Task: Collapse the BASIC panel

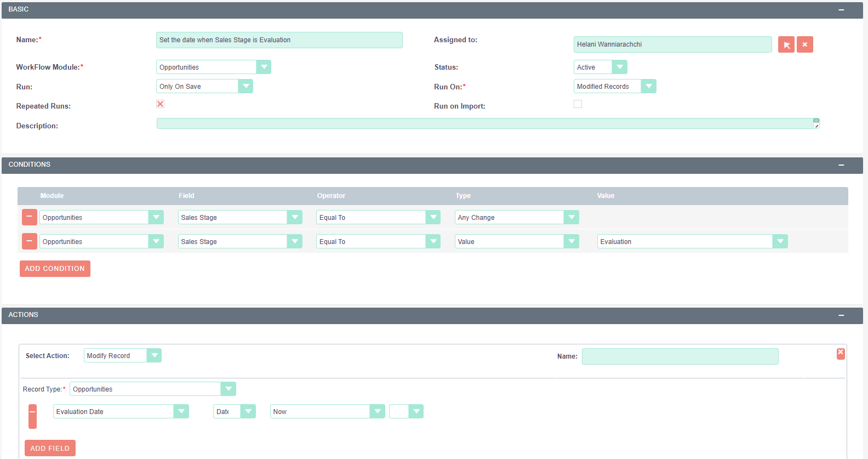Action: (841, 10)
